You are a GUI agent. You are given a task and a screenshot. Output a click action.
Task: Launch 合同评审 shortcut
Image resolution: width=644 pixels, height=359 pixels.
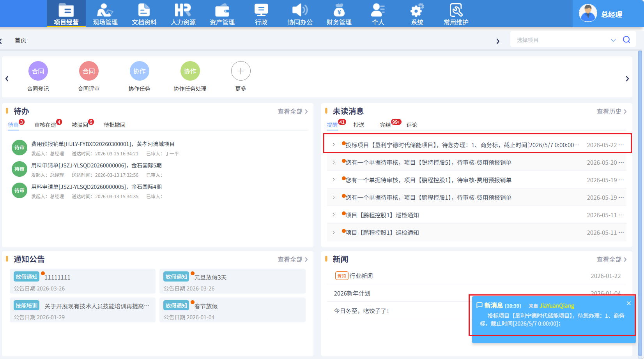89,77
